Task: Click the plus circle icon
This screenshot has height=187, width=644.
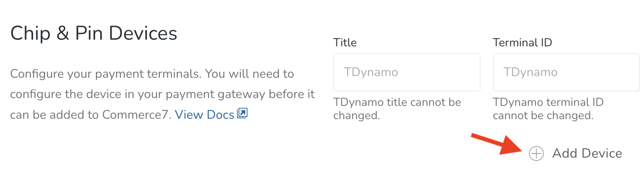Action: [x=536, y=153]
